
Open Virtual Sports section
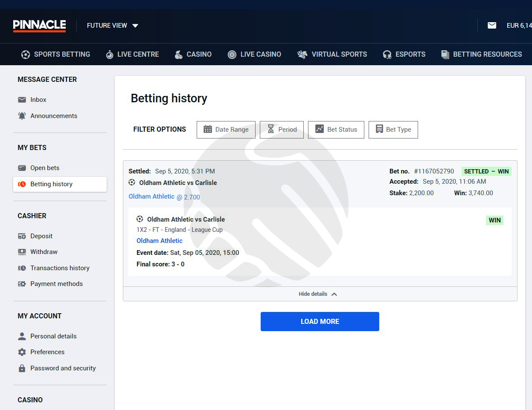[332, 55]
